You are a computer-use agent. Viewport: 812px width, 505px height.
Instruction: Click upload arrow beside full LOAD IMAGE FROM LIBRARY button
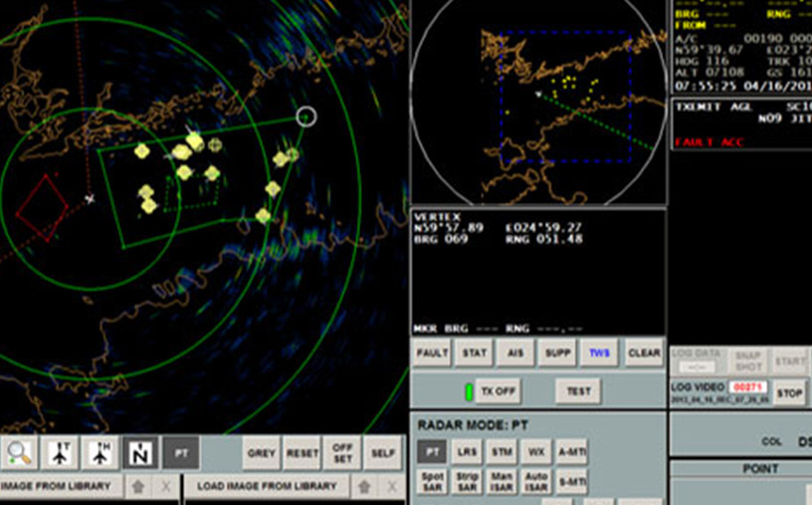(364, 487)
